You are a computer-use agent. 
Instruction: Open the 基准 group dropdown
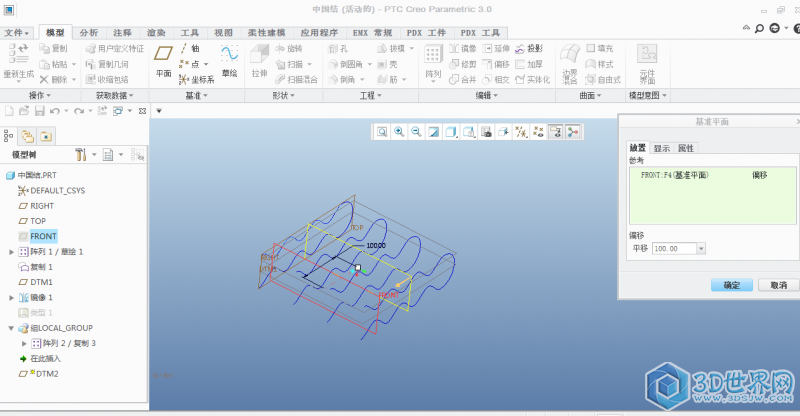[x=196, y=96]
